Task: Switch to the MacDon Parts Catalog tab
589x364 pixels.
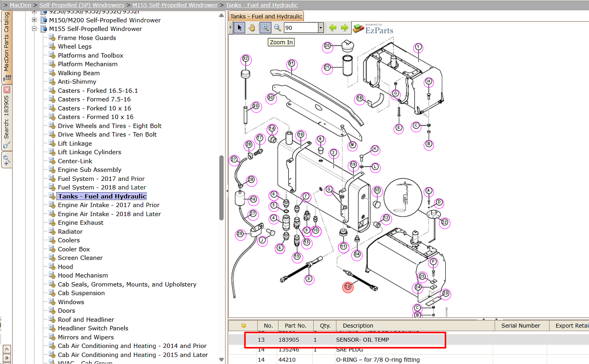Action: (7, 46)
